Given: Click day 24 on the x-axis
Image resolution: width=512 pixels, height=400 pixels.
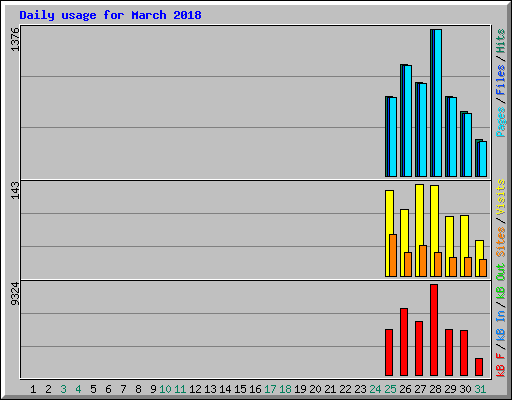Looking at the screenshot, I should click(375, 389).
